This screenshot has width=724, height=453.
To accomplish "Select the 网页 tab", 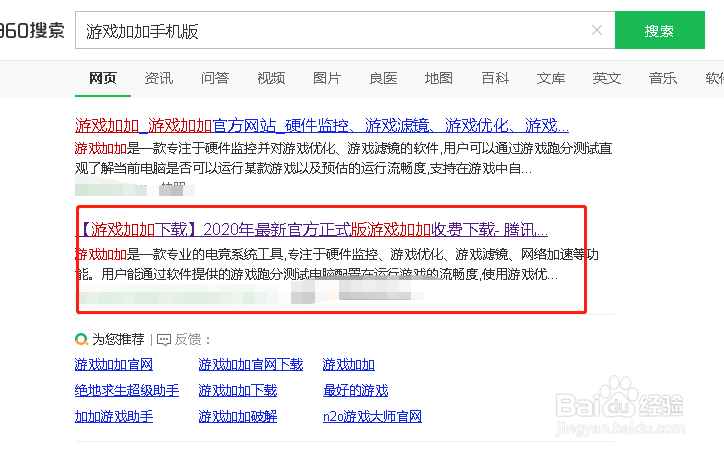I will tap(103, 78).
